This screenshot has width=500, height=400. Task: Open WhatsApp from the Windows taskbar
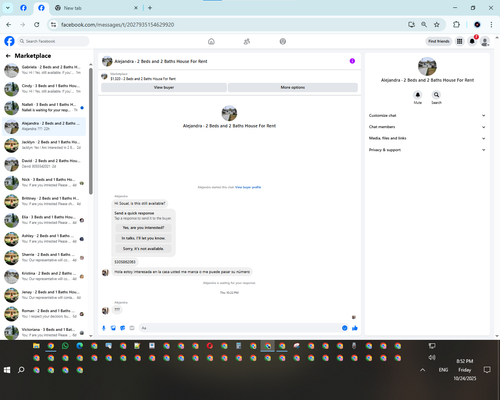tap(65, 346)
